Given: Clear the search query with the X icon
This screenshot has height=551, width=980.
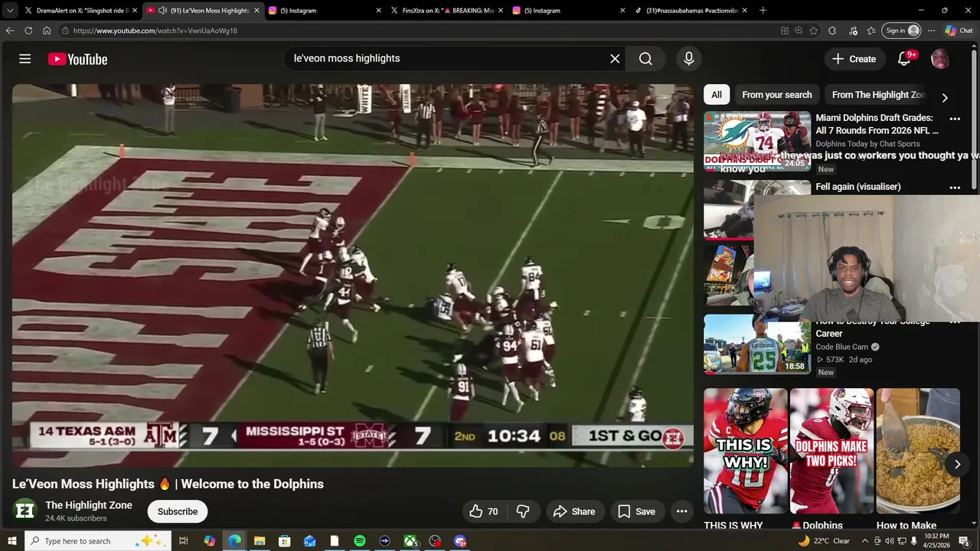Looking at the screenshot, I should point(615,59).
